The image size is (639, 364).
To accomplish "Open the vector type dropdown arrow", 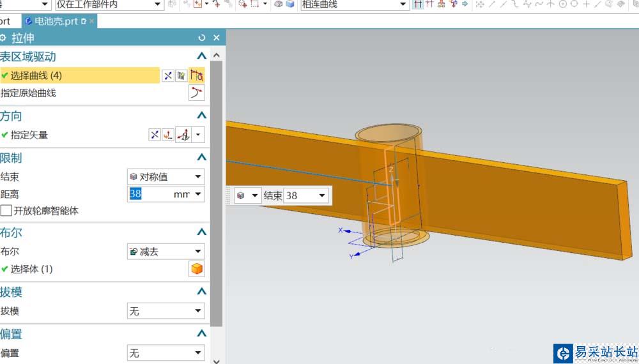I will pyautogui.click(x=198, y=135).
